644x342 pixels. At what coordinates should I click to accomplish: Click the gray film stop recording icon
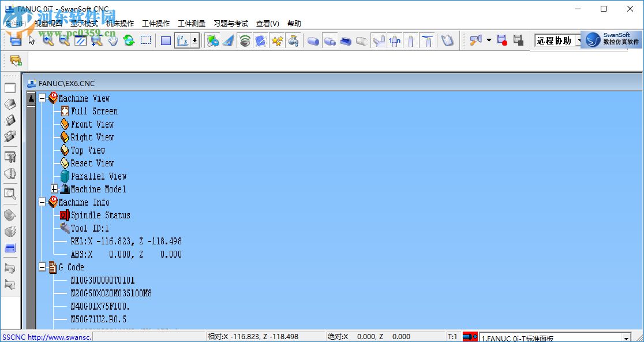click(x=518, y=40)
